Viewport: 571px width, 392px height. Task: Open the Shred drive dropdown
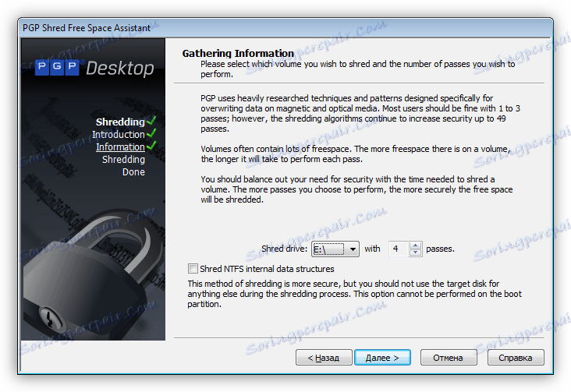335,249
